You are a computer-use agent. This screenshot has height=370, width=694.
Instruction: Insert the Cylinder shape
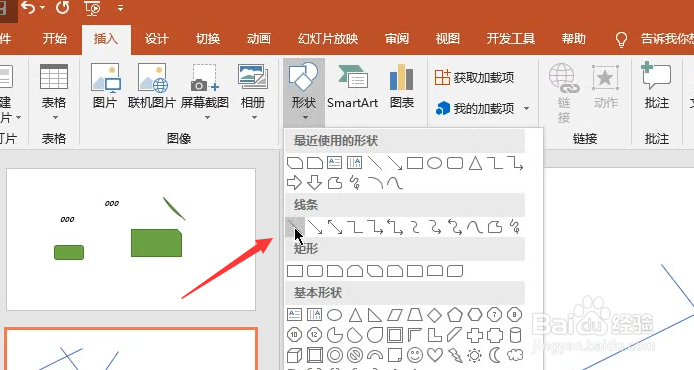[x=515, y=335]
